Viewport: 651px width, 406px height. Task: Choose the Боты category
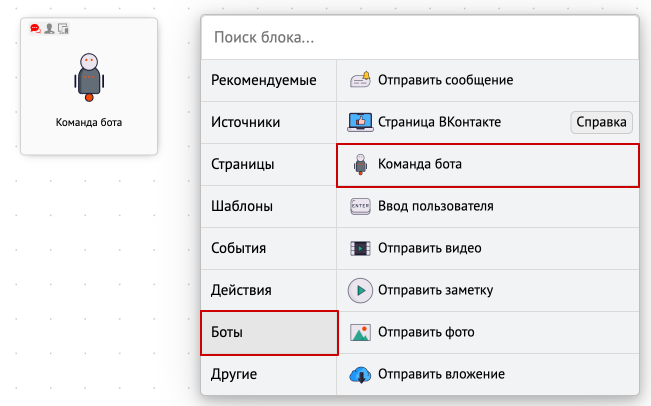pyautogui.click(x=269, y=333)
